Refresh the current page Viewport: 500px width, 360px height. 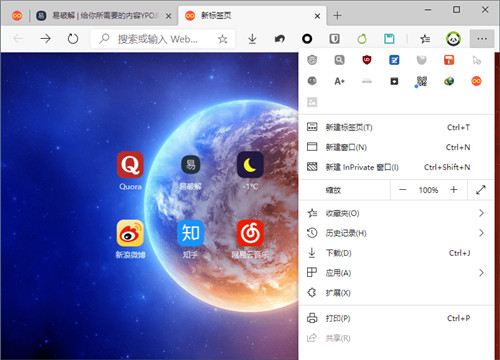pyautogui.click(x=73, y=39)
